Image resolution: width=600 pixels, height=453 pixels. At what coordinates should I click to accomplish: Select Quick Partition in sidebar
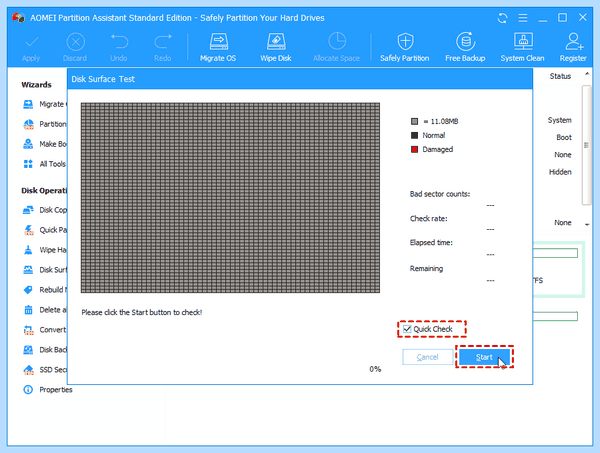tap(45, 230)
